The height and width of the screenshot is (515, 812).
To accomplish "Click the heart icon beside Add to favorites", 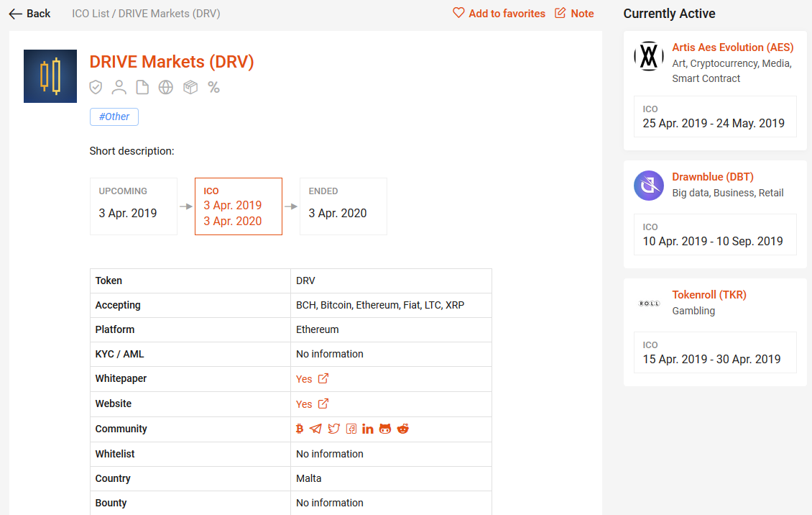I will 458,12.
